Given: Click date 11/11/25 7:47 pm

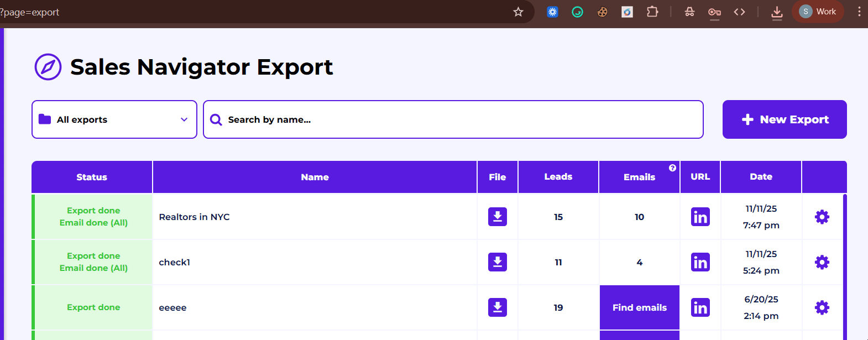Looking at the screenshot, I should tap(761, 217).
